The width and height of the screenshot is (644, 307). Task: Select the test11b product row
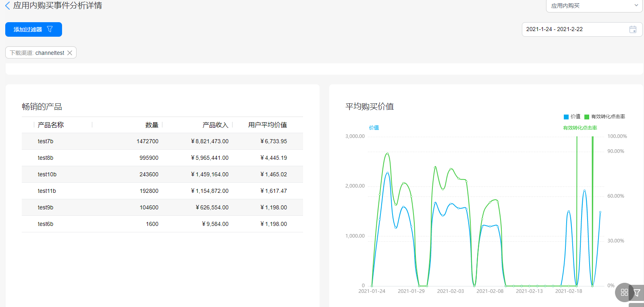point(162,191)
